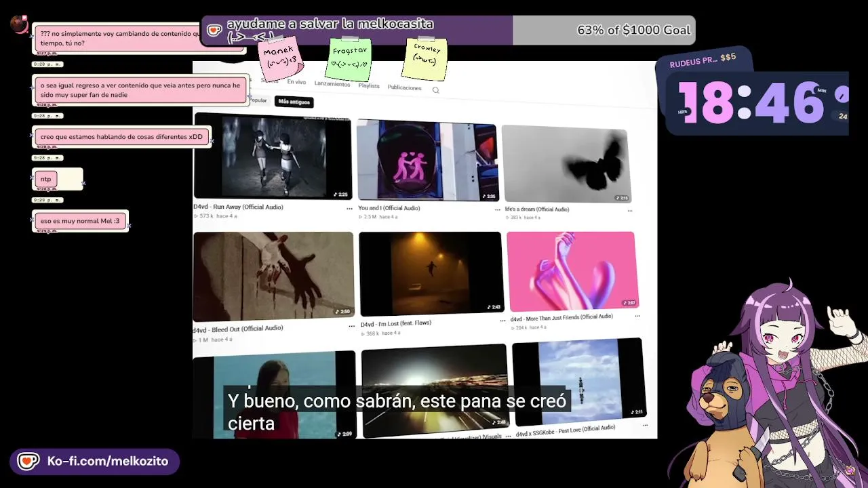Open d4vd x SSGKobe - Past Love title
Viewport: 868px width, 488px height.
pyautogui.click(x=565, y=430)
